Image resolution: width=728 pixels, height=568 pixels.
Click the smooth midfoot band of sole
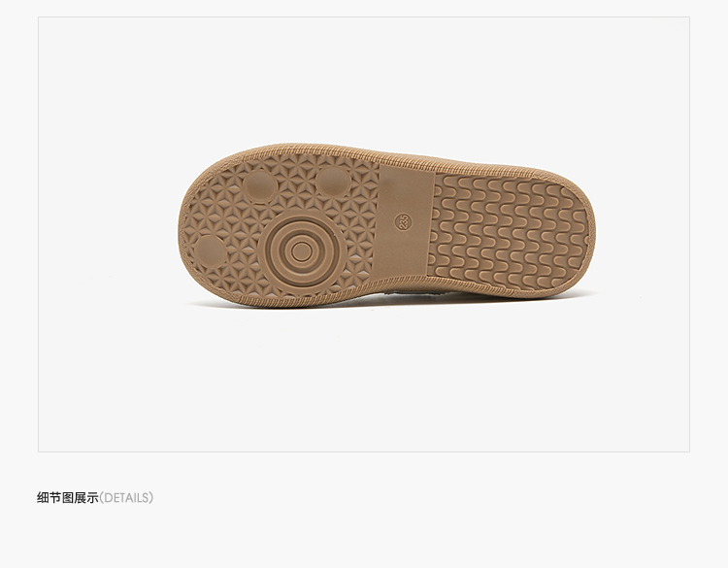tap(403, 222)
